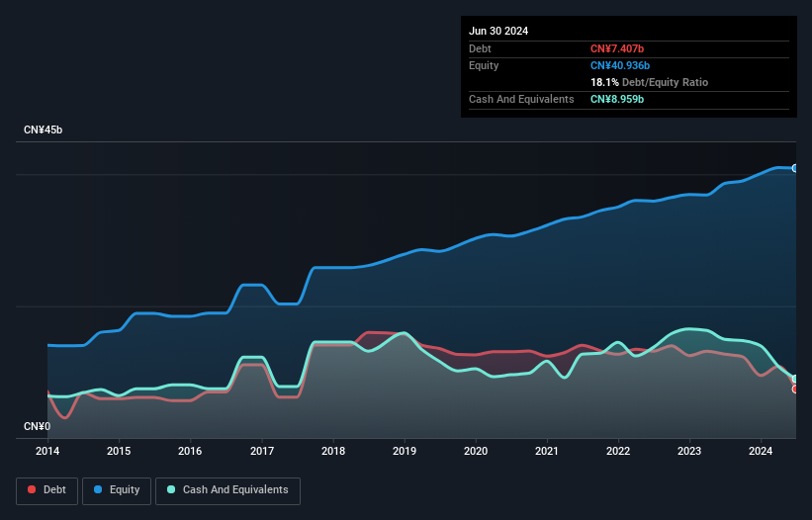This screenshot has height=520, width=812.
Task: Select the 2021 x-axis label
Action: coord(546,451)
